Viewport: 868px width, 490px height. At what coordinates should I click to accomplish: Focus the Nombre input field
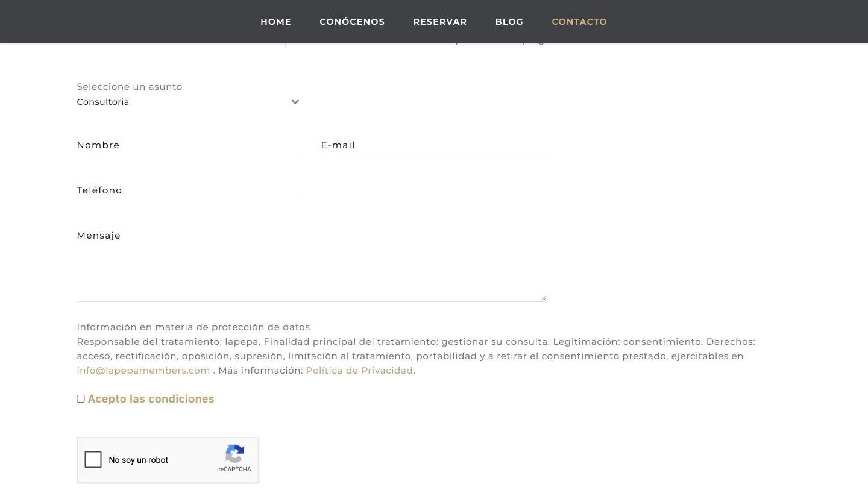pyautogui.click(x=190, y=145)
